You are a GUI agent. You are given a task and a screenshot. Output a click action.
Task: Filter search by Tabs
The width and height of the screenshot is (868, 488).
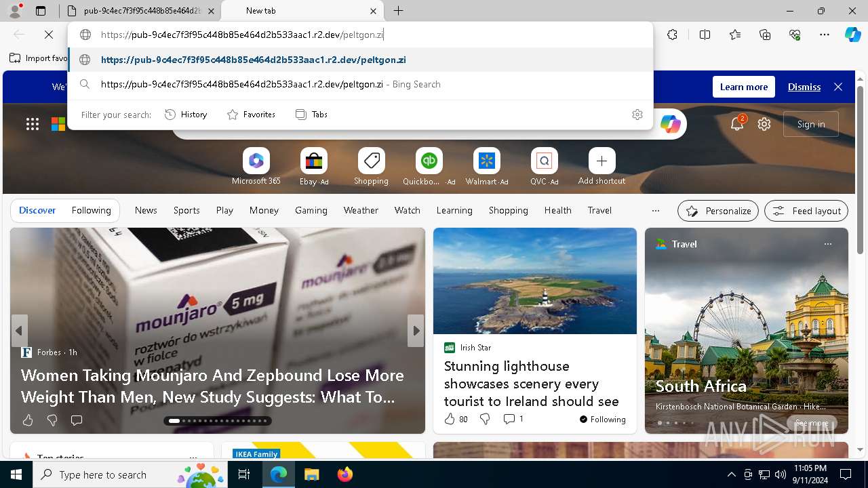pyautogui.click(x=312, y=115)
